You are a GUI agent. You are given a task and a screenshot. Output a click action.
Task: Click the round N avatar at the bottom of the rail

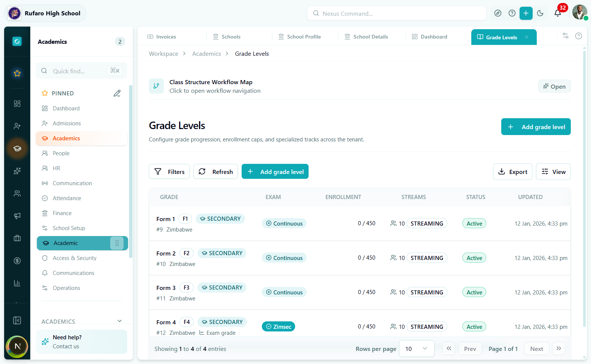[17, 346]
